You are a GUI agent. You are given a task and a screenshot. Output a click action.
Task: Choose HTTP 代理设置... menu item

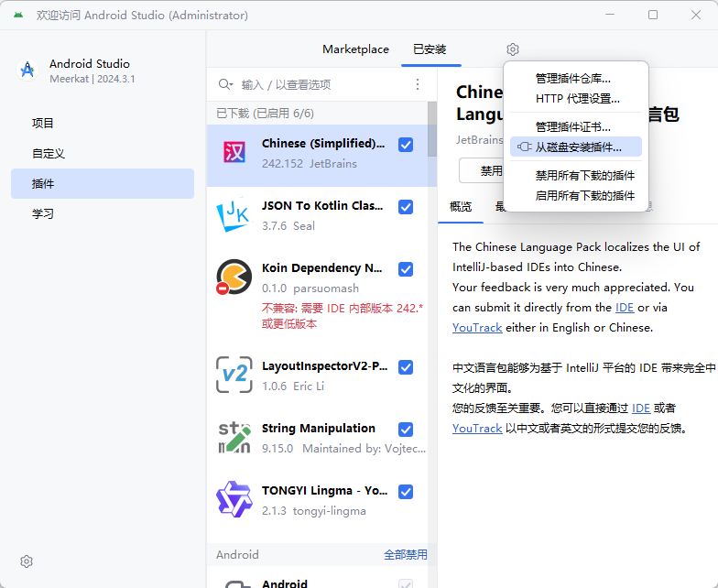click(x=577, y=99)
